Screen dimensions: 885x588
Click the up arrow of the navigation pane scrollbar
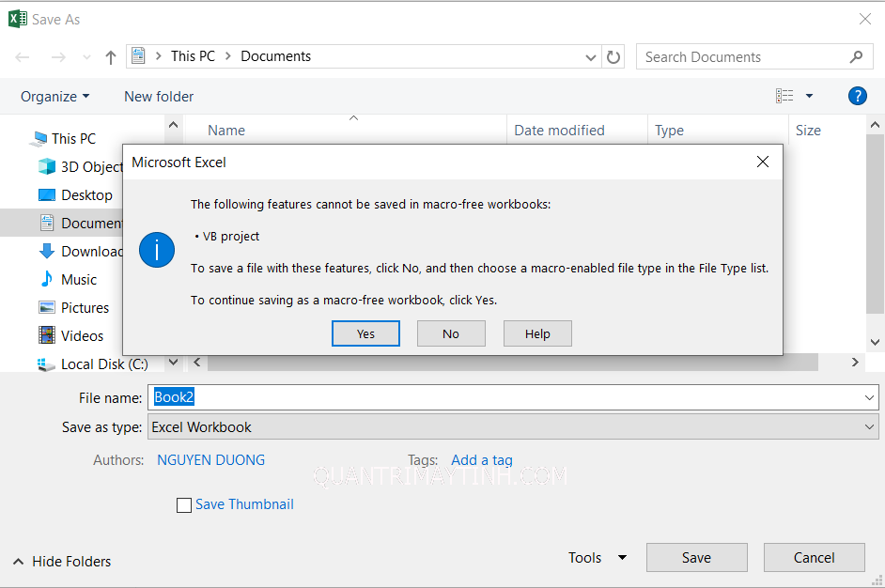click(x=173, y=125)
